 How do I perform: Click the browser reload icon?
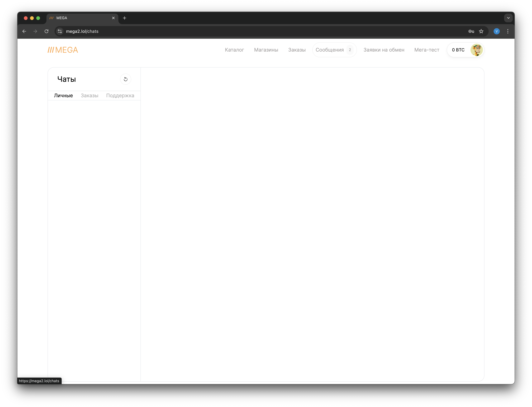click(x=46, y=31)
